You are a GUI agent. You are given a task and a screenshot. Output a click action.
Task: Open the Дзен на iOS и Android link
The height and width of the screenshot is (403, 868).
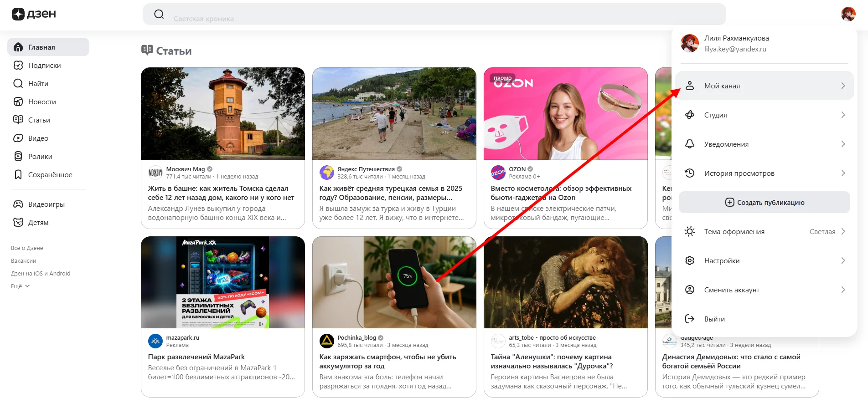point(41,274)
